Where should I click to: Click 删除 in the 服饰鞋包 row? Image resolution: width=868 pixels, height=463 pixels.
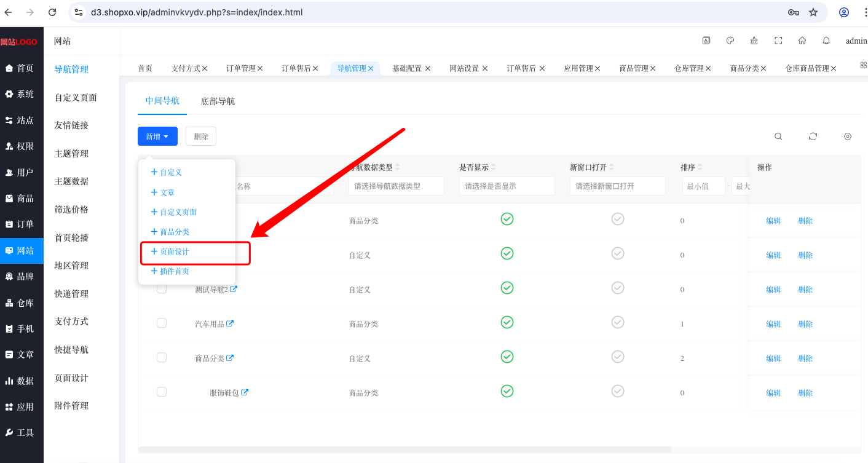805,393
